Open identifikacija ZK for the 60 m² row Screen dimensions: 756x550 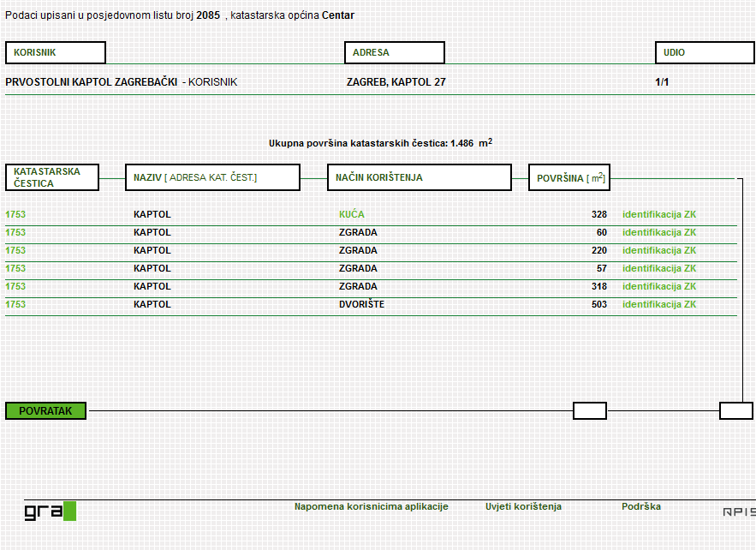click(x=658, y=232)
